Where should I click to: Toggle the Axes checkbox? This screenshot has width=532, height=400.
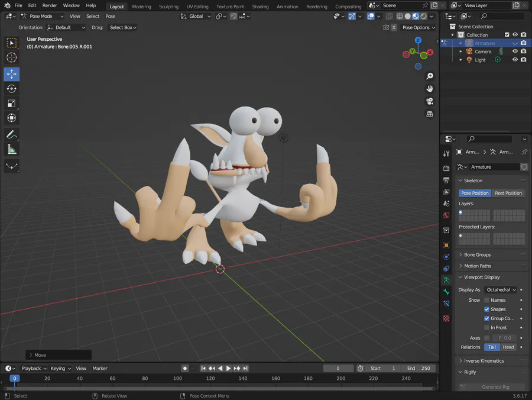point(486,338)
